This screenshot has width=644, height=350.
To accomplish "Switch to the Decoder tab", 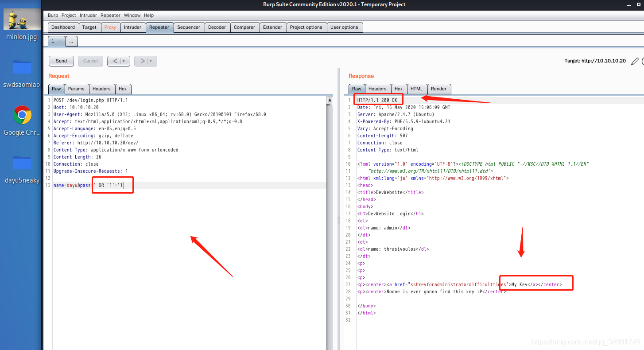I will 217,27.
